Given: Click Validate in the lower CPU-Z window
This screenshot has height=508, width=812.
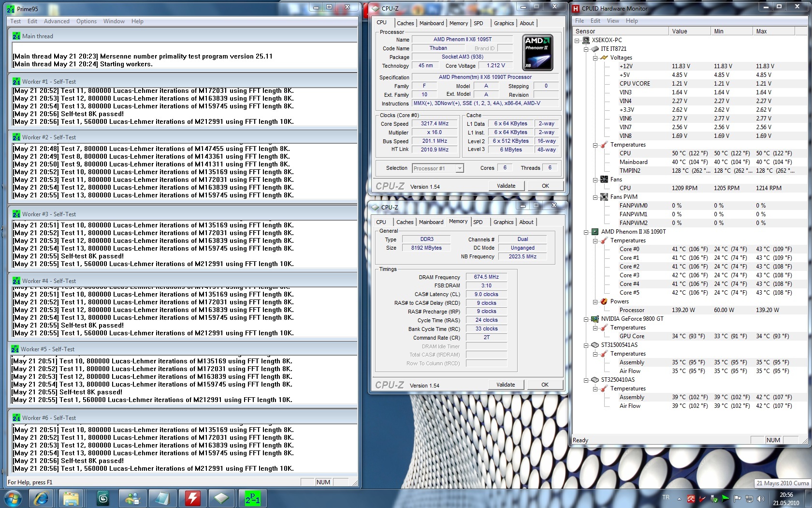Looking at the screenshot, I should (x=506, y=385).
